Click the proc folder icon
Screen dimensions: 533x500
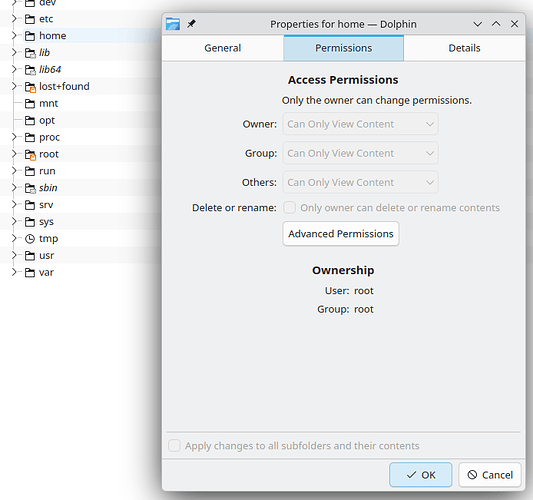pos(30,137)
